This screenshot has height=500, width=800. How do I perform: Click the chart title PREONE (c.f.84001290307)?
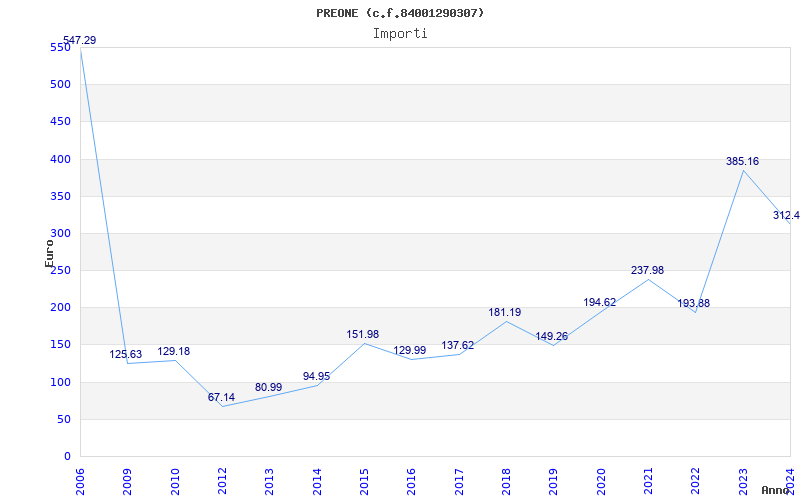(x=400, y=13)
